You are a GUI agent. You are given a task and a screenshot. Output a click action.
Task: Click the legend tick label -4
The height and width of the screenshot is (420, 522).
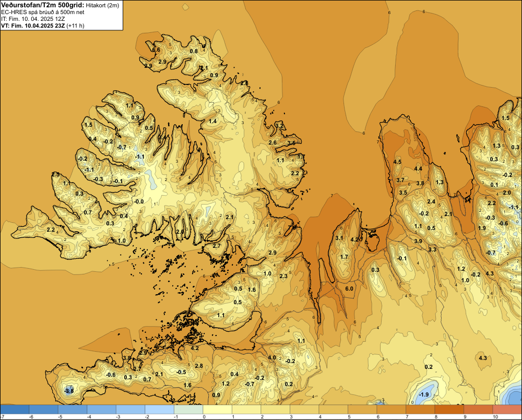pos(89,417)
